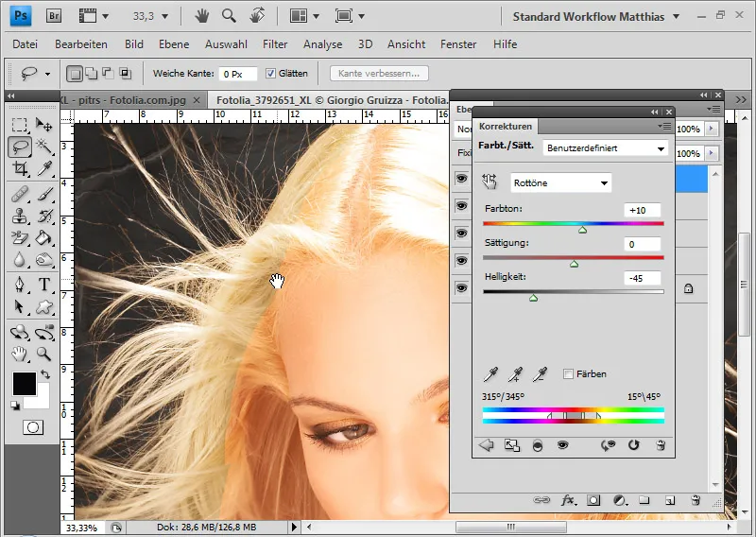
Task: Select the Brush tool
Action: click(x=44, y=195)
